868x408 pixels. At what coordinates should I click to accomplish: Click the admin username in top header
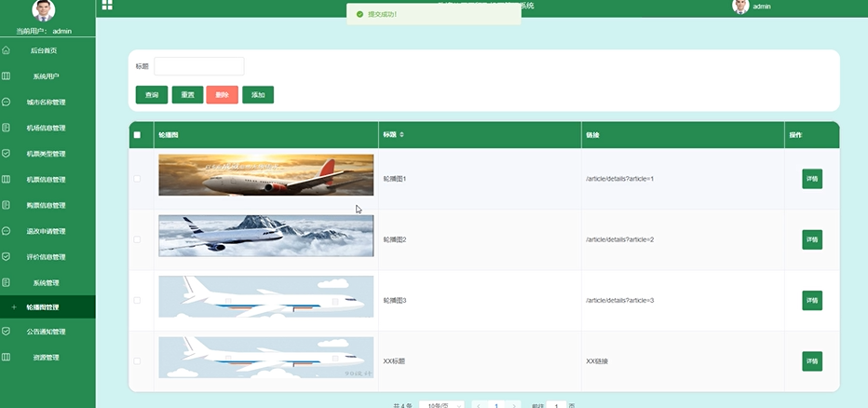click(x=762, y=7)
